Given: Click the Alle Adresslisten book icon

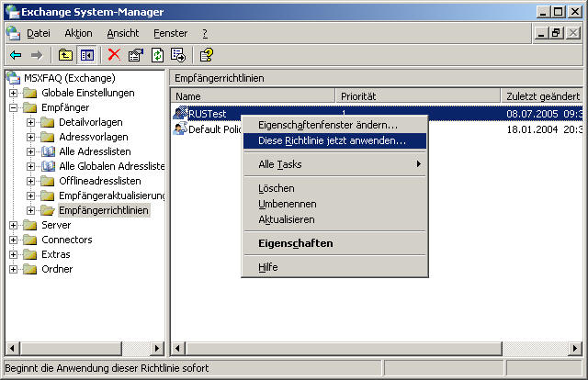Looking at the screenshot, I should (48, 151).
